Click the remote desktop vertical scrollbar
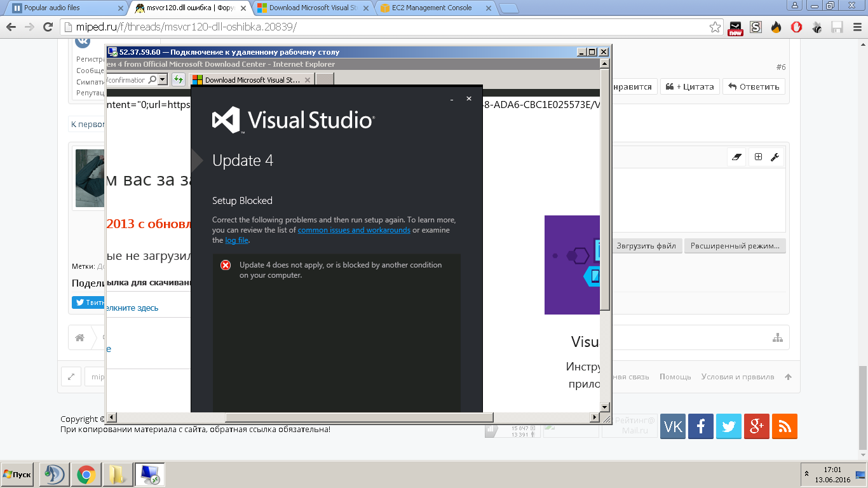 coord(605,189)
